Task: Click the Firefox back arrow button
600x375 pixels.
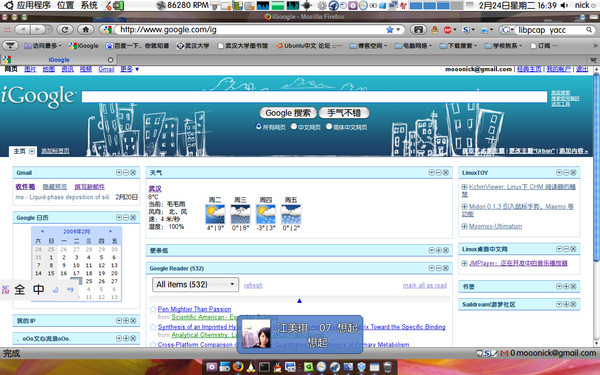Action: click(23, 29)
